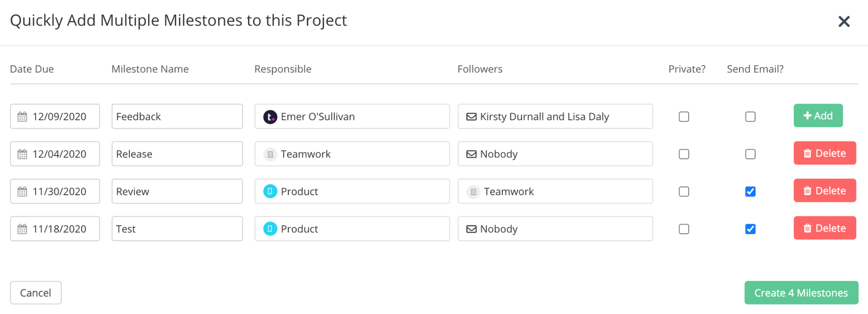This screenshot has width=868, height=314.
Task: Edit the Feedback milestone name field
Action: coord(177,117)
